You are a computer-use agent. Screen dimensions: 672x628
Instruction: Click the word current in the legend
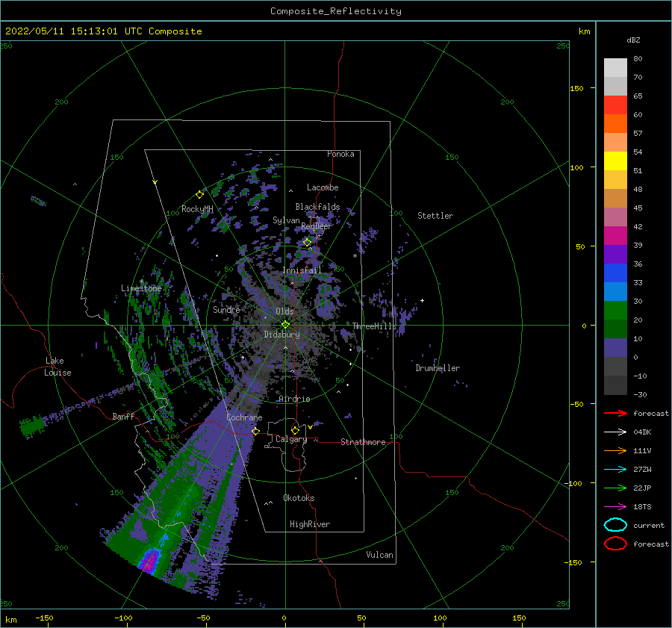point(649,525)
